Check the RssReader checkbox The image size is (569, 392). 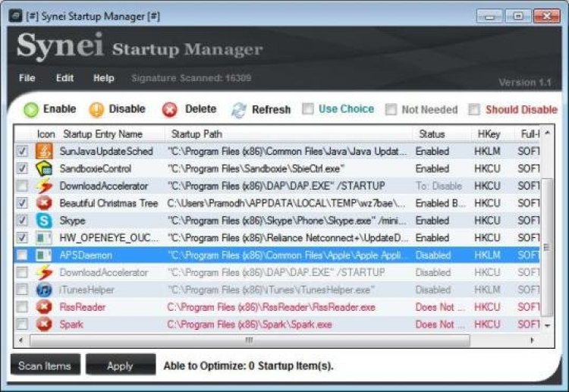[22, 307]
